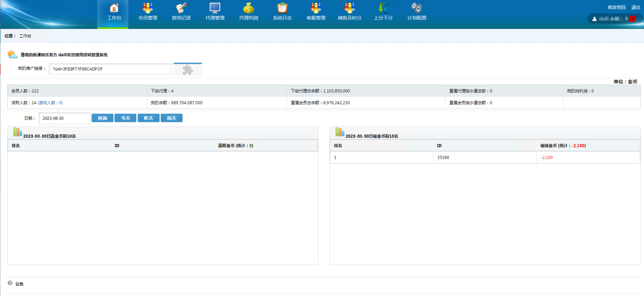Open 代理利润 money bag icon
Image resolution: width=644 pixels, height=296 pixels.
[248, 9]
